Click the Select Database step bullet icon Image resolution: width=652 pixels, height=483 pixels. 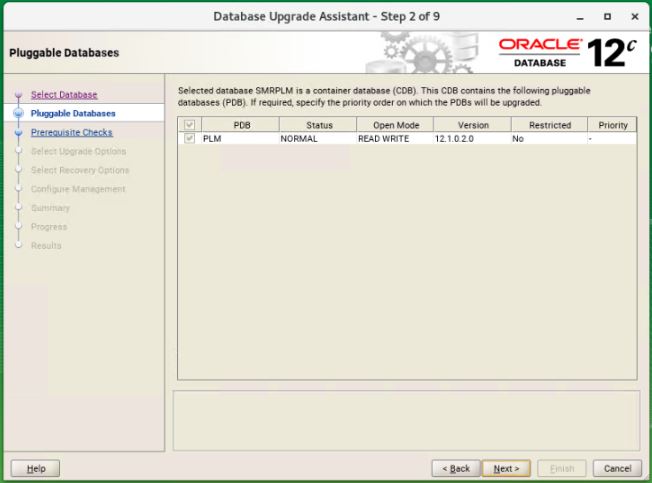click(18, 95)
